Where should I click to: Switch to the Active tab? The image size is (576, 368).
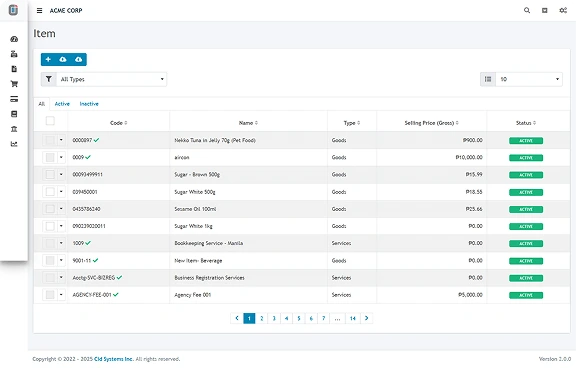click(62, 104)
